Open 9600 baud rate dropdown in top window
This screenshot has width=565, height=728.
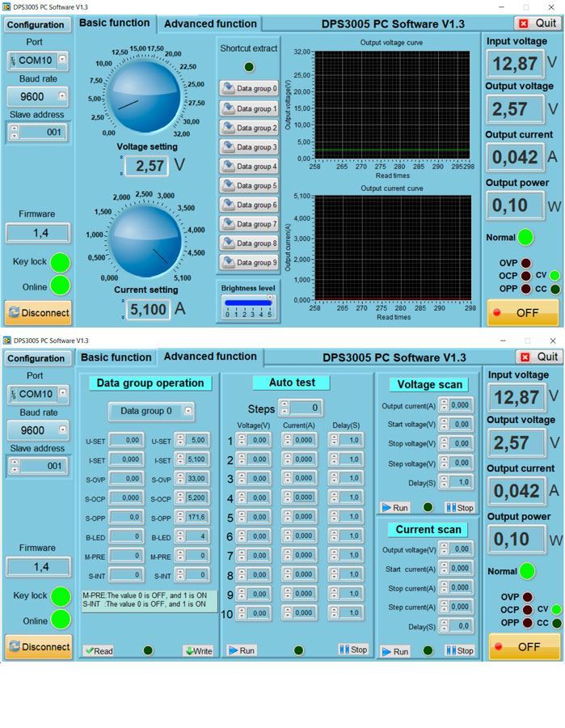tap(62, 95)
